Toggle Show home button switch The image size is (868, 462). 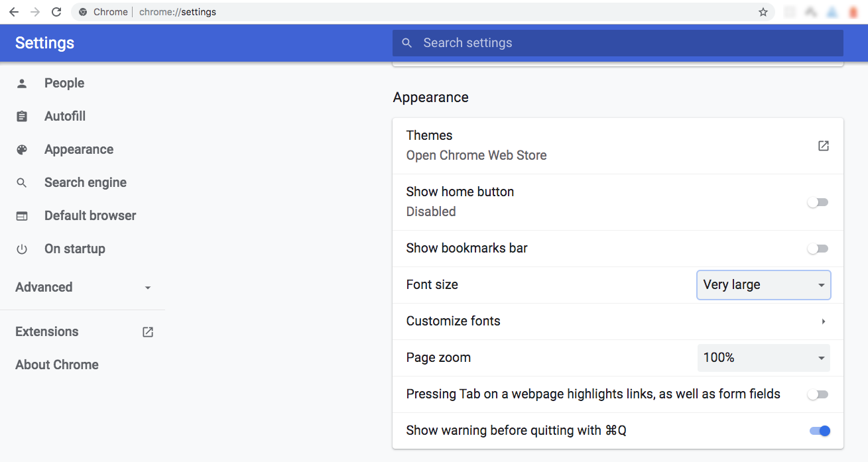pyautogui.click(x=818, y=202)
